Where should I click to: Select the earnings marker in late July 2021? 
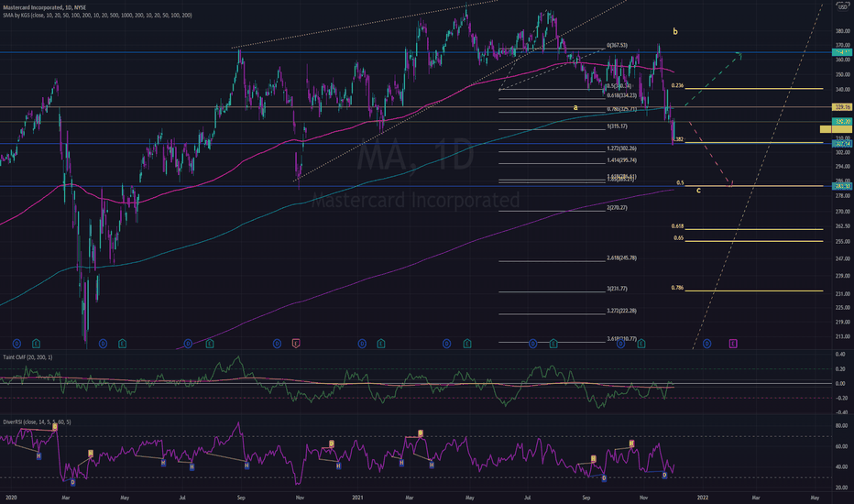click(553, 344)
